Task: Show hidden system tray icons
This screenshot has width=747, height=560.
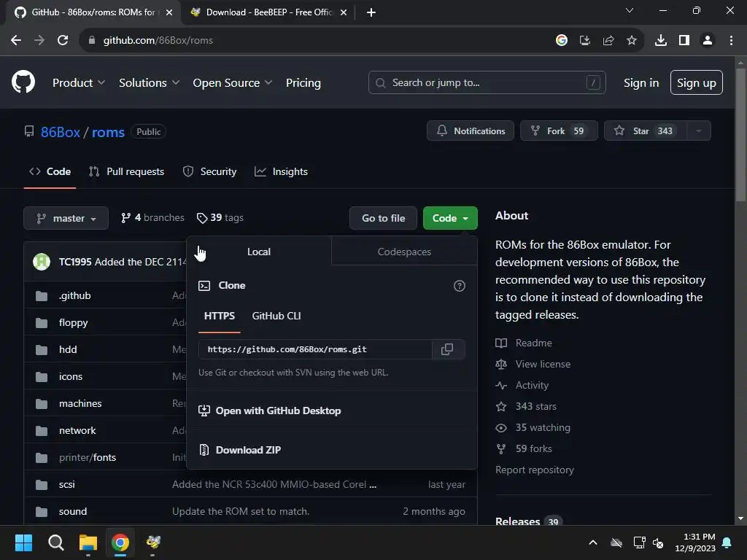Action: (593, 542)
